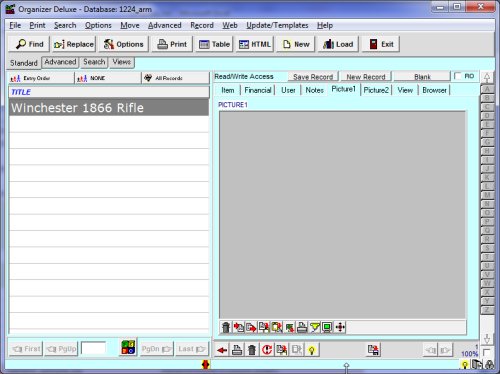The image size is (500, 374).
Task: Click the Print toolbar button
Action: 172,44
